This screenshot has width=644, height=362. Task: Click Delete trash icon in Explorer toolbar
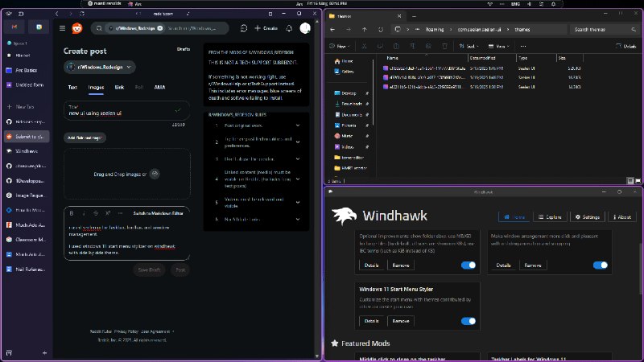click(444, 47)
